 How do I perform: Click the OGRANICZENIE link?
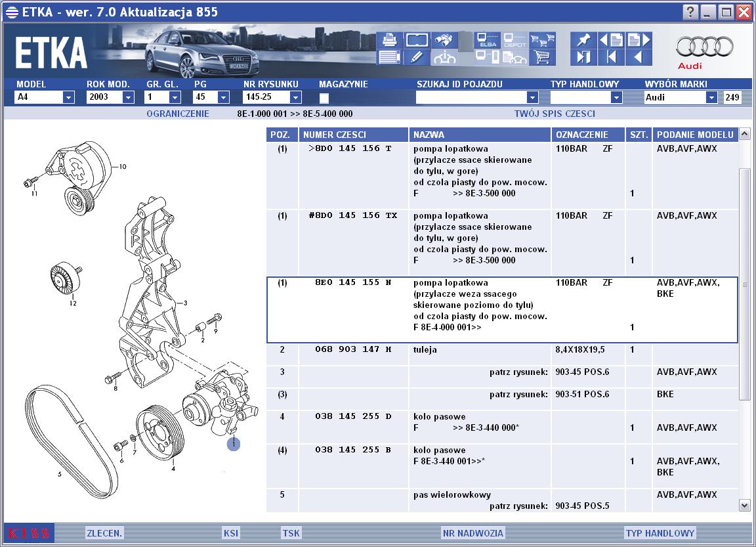pos(178,114)
